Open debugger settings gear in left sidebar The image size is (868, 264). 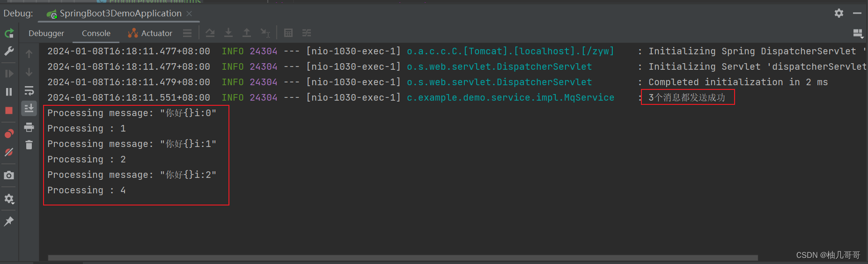[9, 199]
